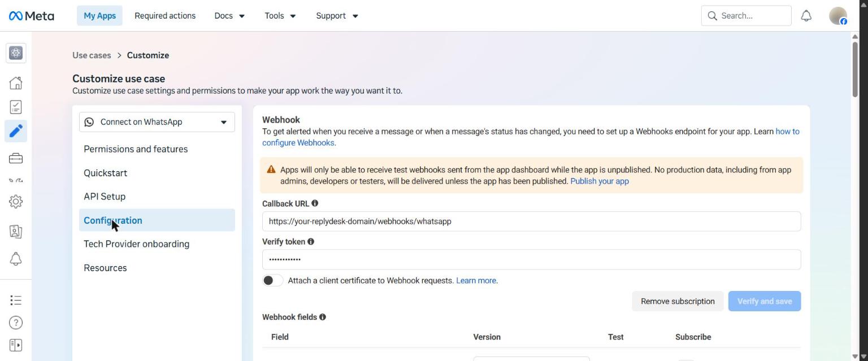This screenshot has height=361, width=868.
Task: Select Configuration in side menu
Action: 157,220
